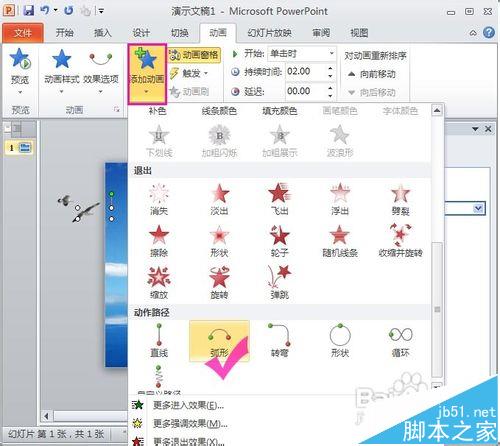Image resolution: width=500 pixels, height=446 pixels.
Task: Open the 开始 timing combo box (单击时)
Action: coord(301,53)
